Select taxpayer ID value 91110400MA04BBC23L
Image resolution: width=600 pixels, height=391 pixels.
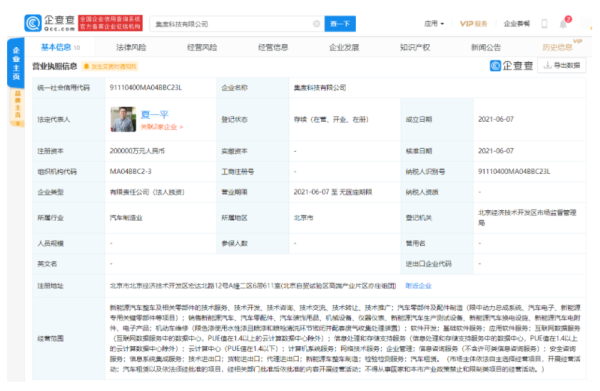tap(514, 171)
